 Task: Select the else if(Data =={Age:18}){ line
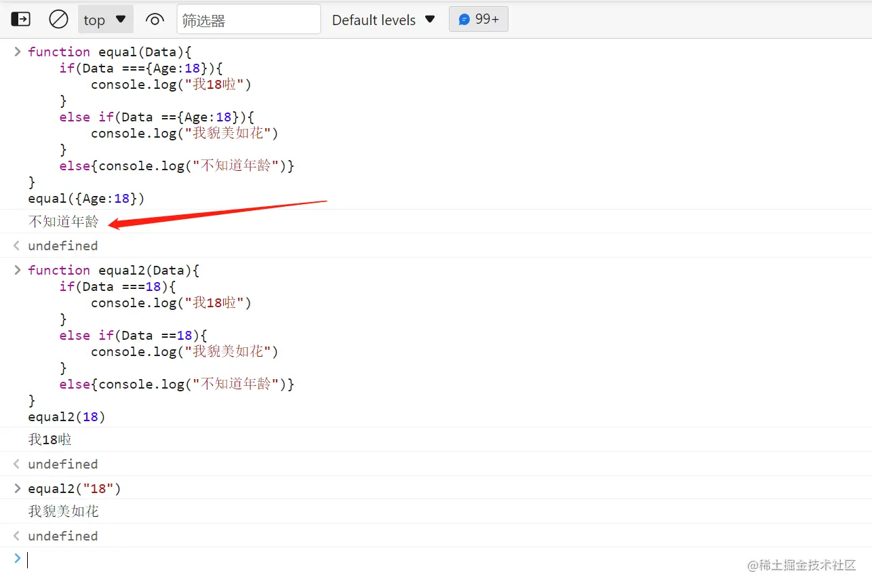tap(157, 117)
